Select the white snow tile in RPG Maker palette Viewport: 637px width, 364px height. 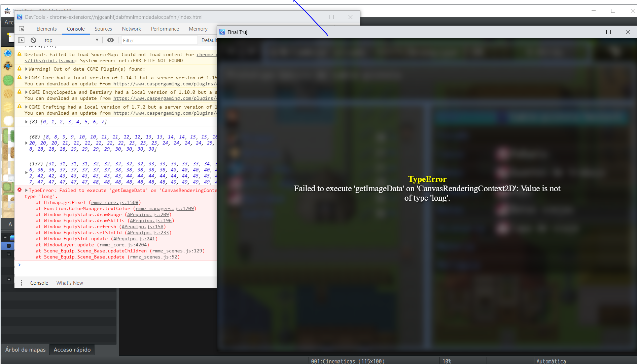pos(8,121)
